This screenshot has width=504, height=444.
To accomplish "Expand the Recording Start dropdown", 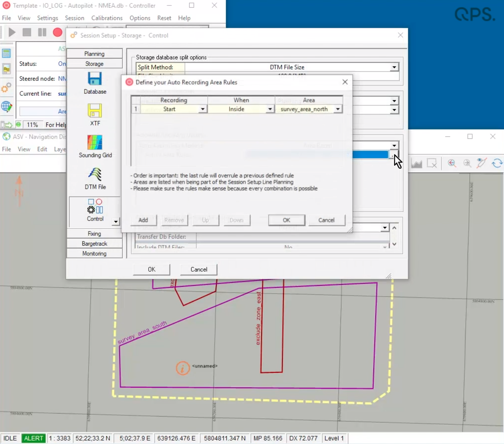I will [x=203, y=109].
